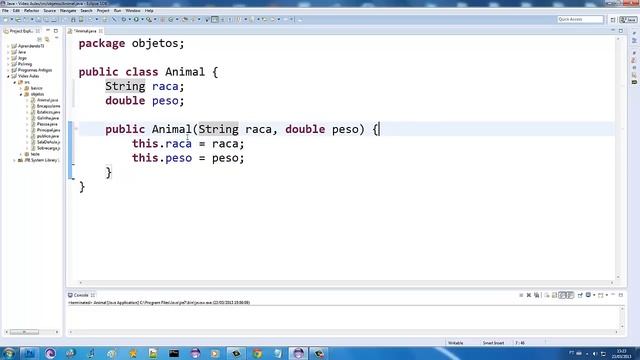Click the editor horizontal scrollbar
Image resolution: width=640 pixels, height=360 pixels.
(346, 282)
